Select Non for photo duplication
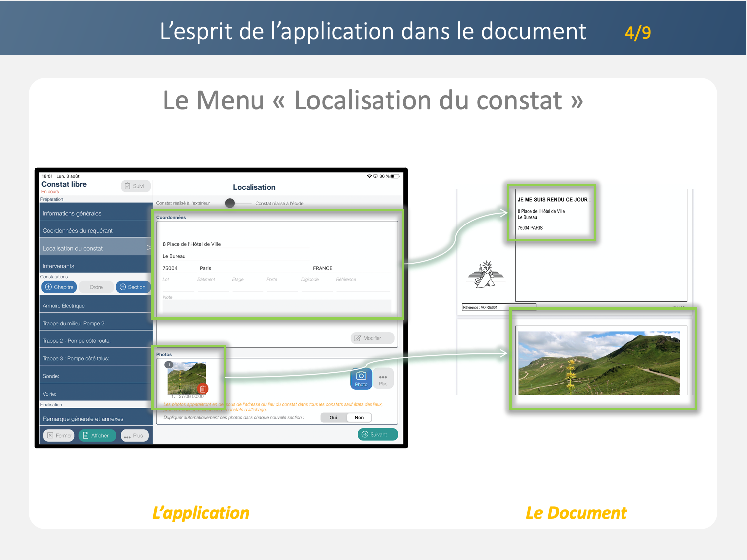 click(359, 418)
